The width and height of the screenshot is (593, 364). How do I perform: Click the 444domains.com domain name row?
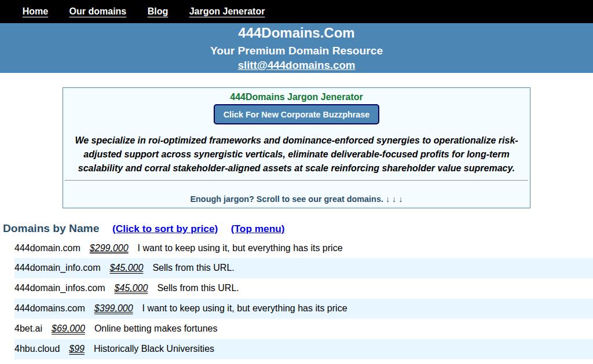[50, 308]
